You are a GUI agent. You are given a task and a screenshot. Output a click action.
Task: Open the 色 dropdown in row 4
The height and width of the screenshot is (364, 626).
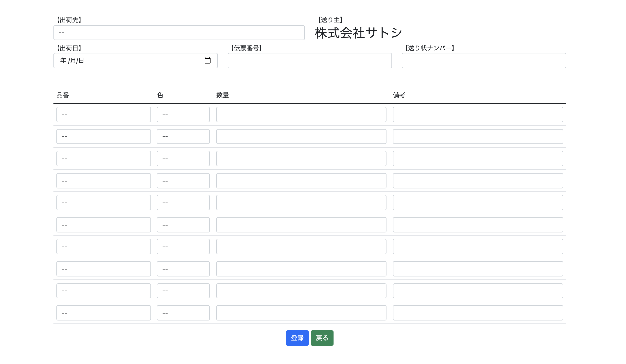coord(183,181)
